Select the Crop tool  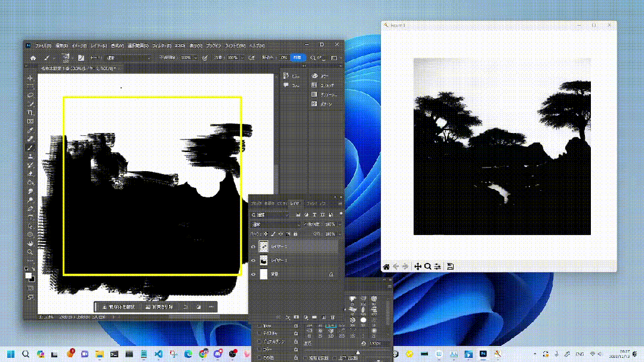[30, 113]
